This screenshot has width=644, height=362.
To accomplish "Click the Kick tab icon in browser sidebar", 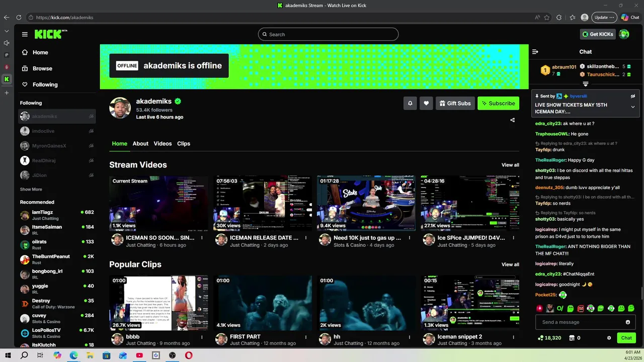I will (7, 79).
